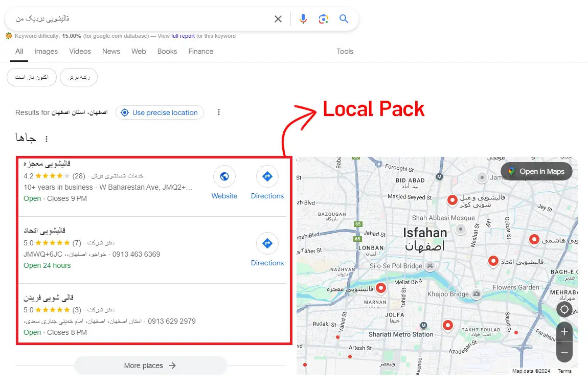Screen dimensions: 588x387
Task: Click red pin near Shariati Metro Station
Action: [x=448, y=325]
